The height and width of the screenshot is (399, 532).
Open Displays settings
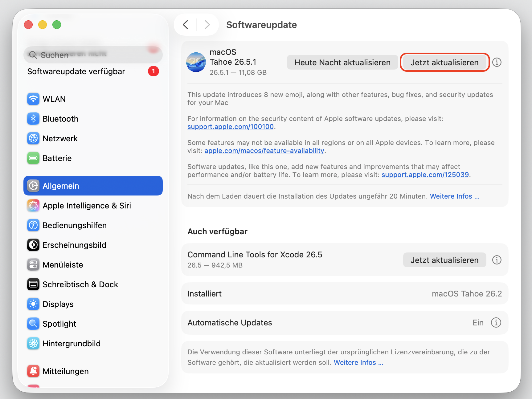tap(93, 304)
